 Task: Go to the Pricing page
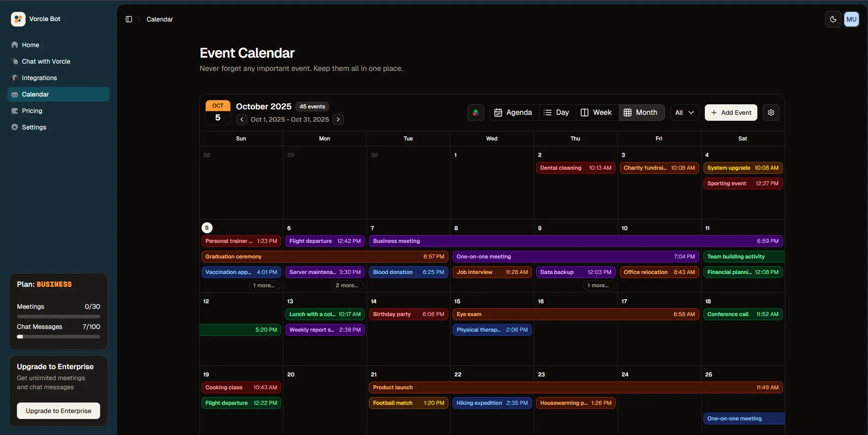click(32, 111)
